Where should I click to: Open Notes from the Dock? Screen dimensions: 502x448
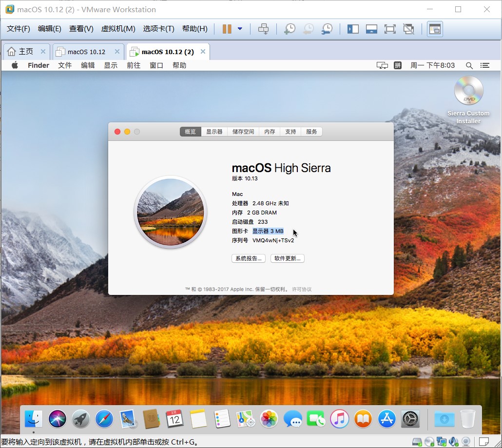point(198,419)
